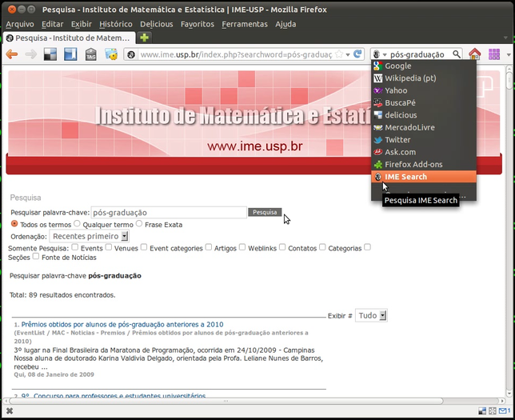Select Yahoo search engine
Image resolution: width=515 pixels, height=420 pixels.
tap(424, 90)
